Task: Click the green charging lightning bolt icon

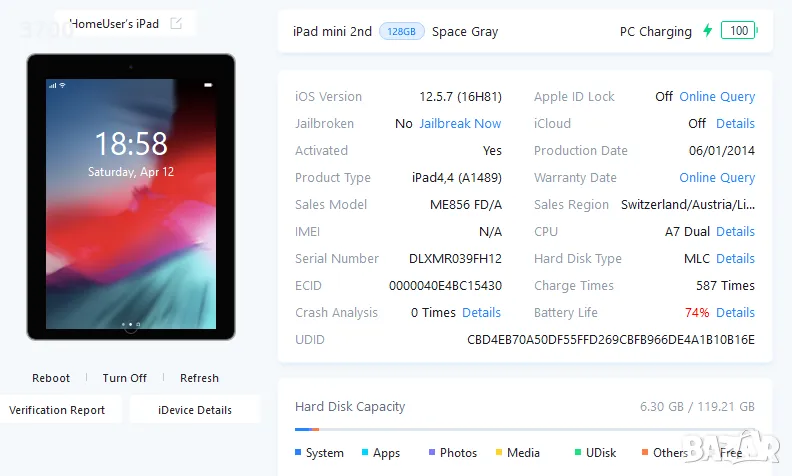Action: click(x=708, y=31)
